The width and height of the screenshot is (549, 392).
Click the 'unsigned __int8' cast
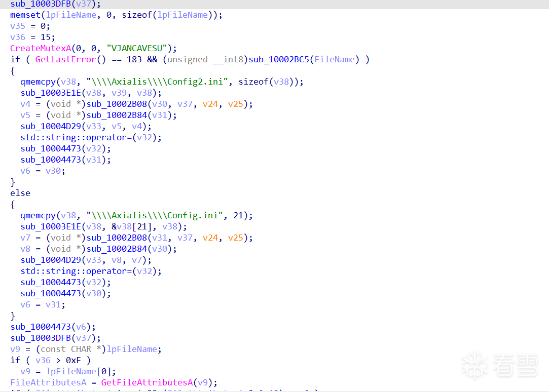click(205, 59)
